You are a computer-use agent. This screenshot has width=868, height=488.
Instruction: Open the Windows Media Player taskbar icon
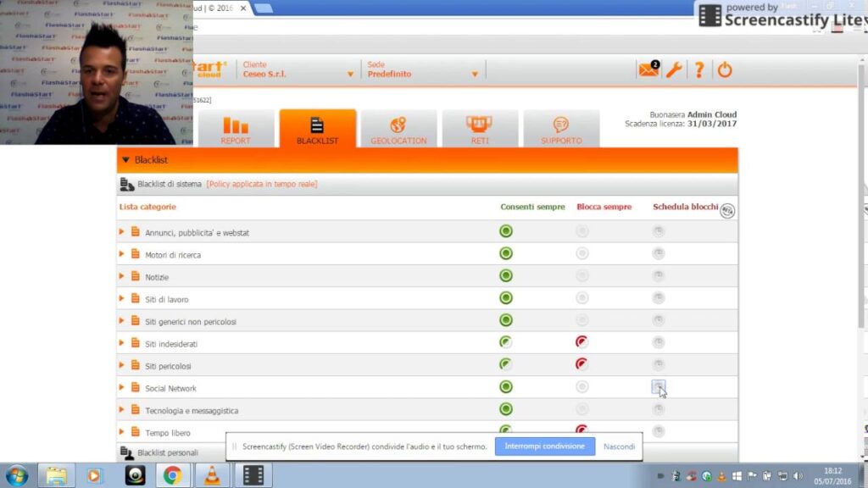(94, 475)
